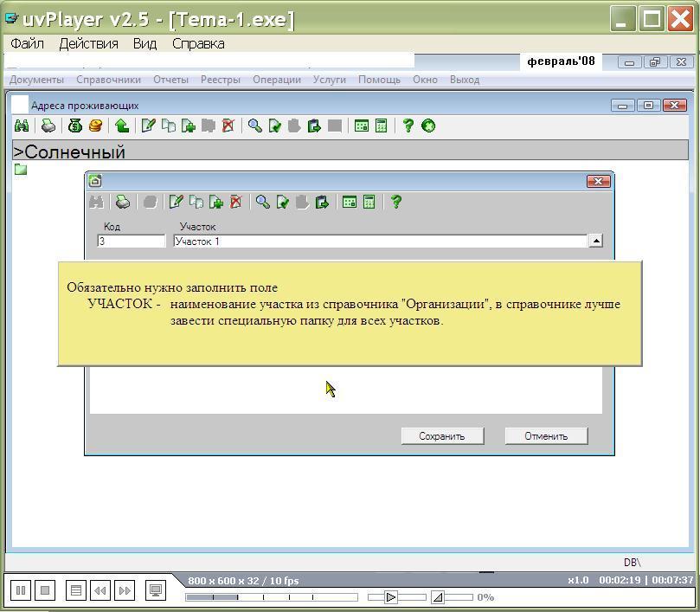700x612 pixels.
Task: Click the gold coins stack icon
Action: pos(95,126)
